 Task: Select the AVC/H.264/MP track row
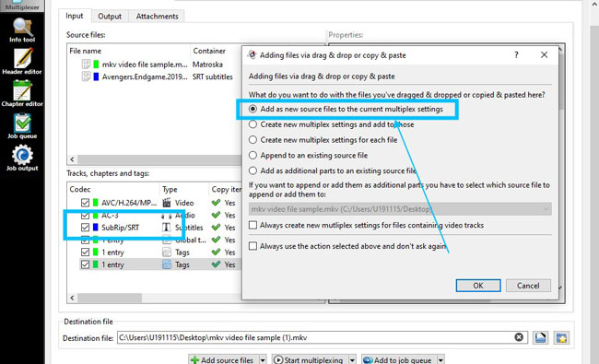[155, 203]
